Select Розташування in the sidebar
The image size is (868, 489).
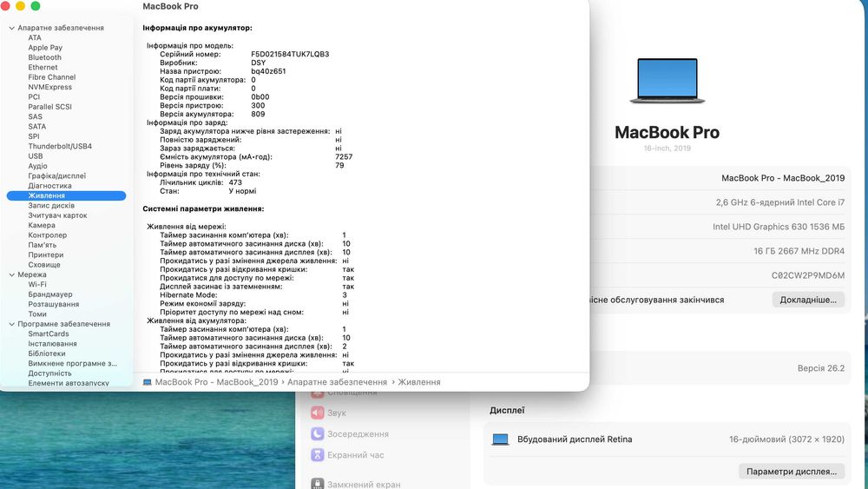pyautogui.click(x=54, y=304)
